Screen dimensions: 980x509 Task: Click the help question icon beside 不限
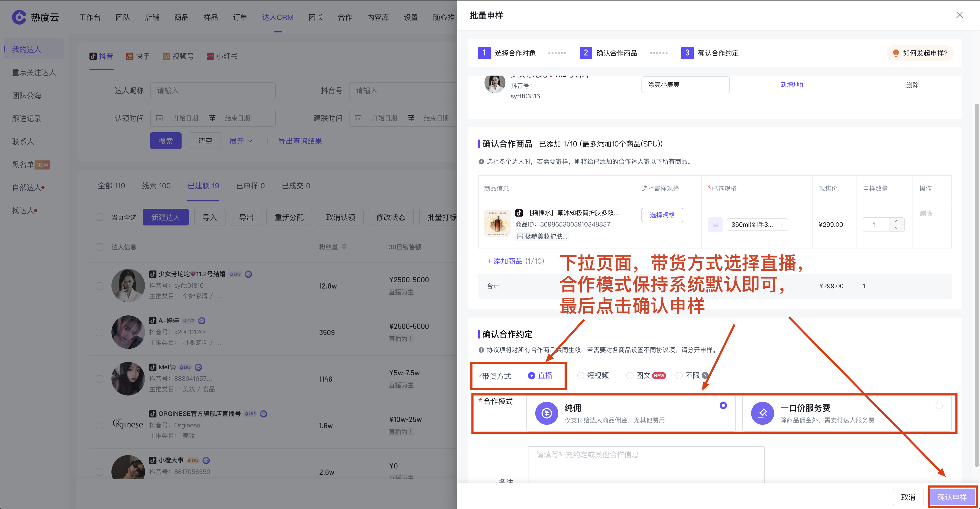(705, 376)
